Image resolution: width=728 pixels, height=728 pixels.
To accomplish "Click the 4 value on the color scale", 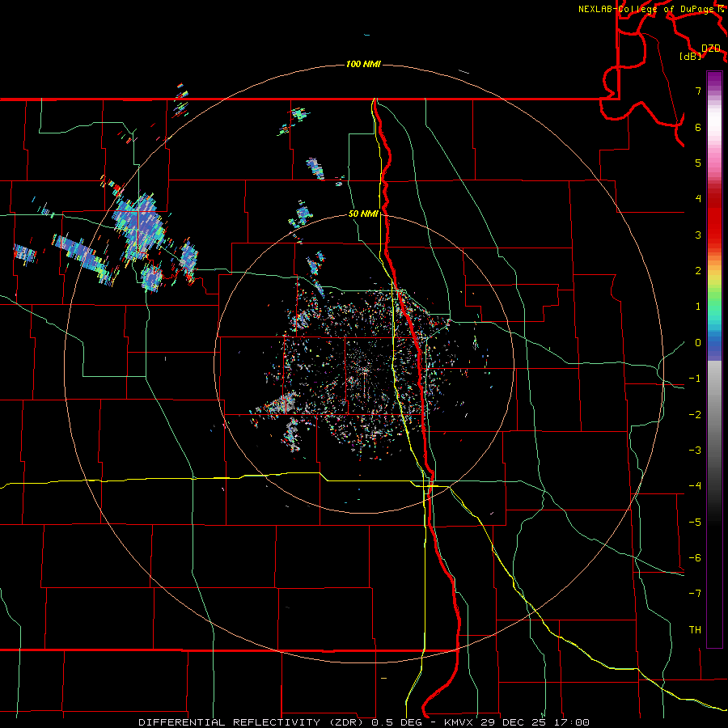I will (698, 199).
